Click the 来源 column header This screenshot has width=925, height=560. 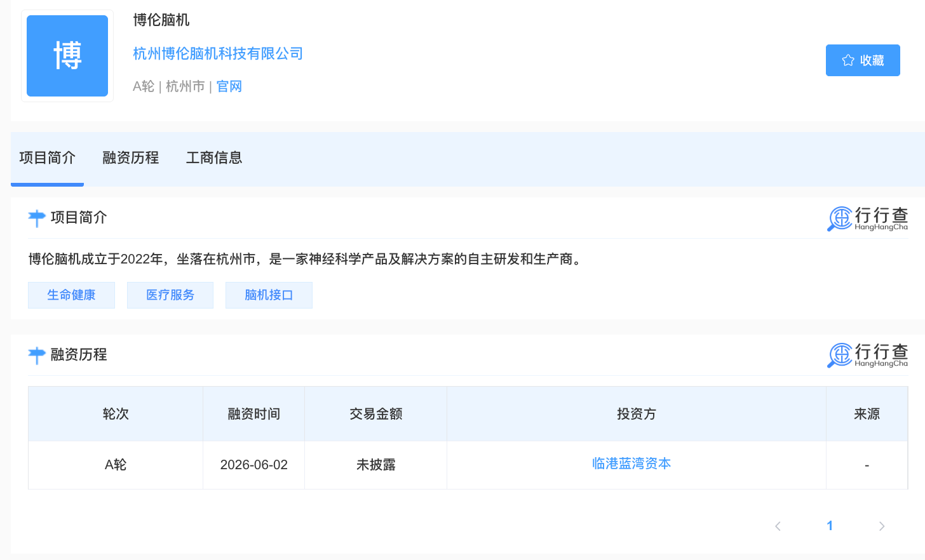point(867,414)
